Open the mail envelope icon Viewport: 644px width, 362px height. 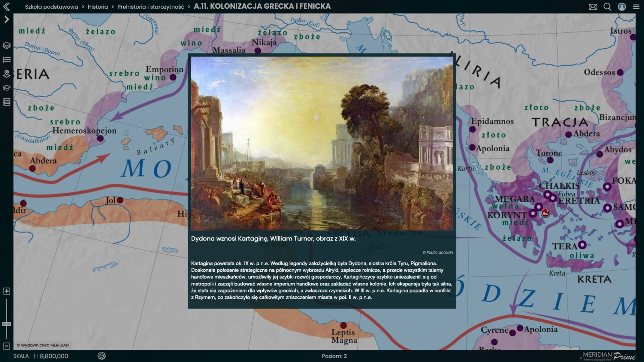[593, 7]
